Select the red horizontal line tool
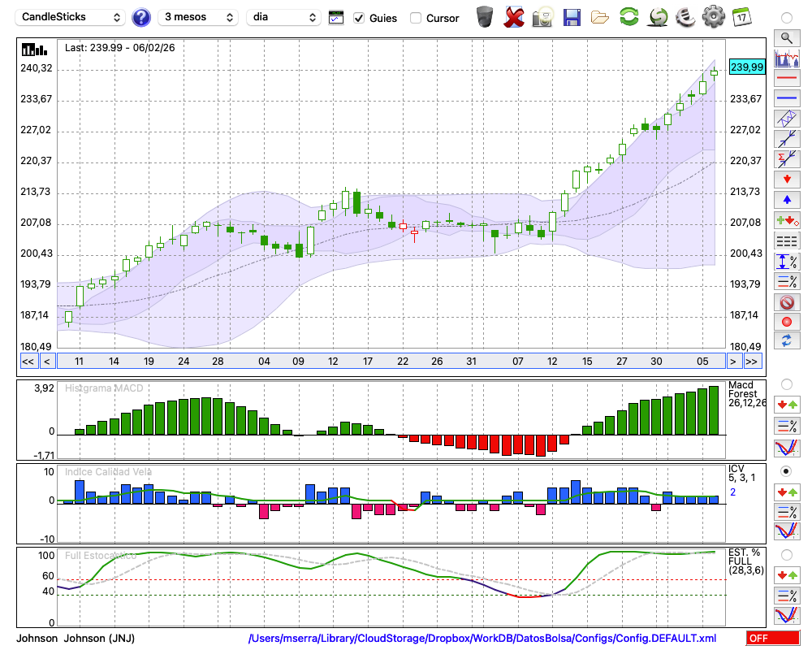Screen dimensions: 812x650 coord(786,79)
